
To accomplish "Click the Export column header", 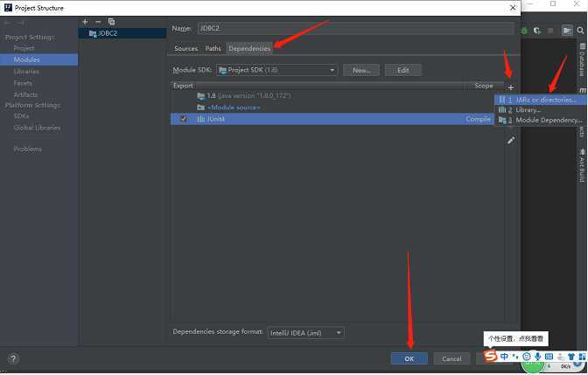I will (x=183, y=86).
